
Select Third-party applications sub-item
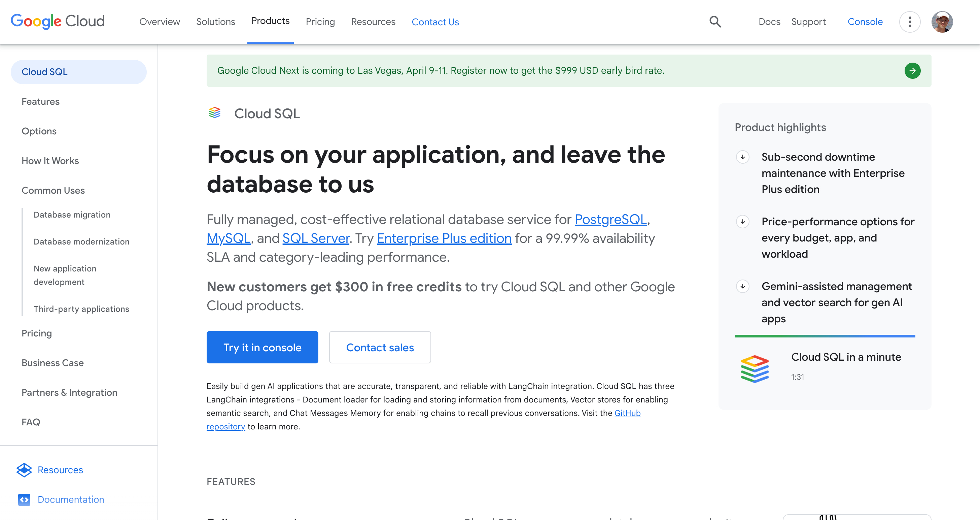point(81,309)
